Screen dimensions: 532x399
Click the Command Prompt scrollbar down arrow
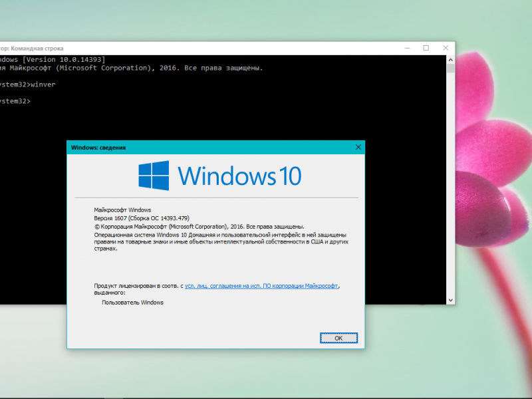451,300
